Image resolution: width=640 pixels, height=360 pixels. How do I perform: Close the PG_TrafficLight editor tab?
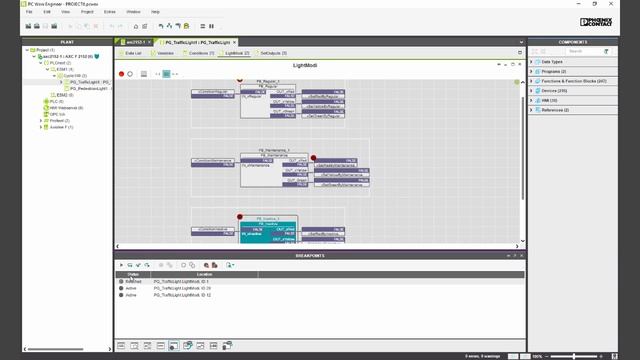tap(234, 42)
